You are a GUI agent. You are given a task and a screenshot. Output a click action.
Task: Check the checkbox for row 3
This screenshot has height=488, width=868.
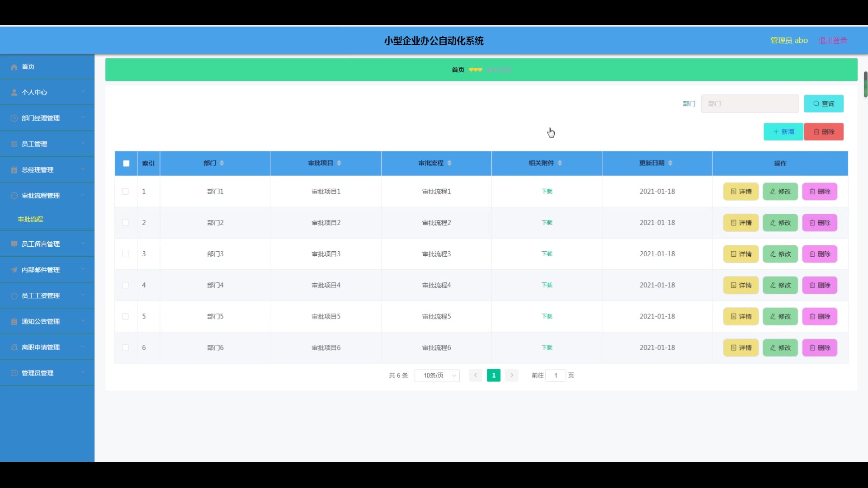coord(125,254)
